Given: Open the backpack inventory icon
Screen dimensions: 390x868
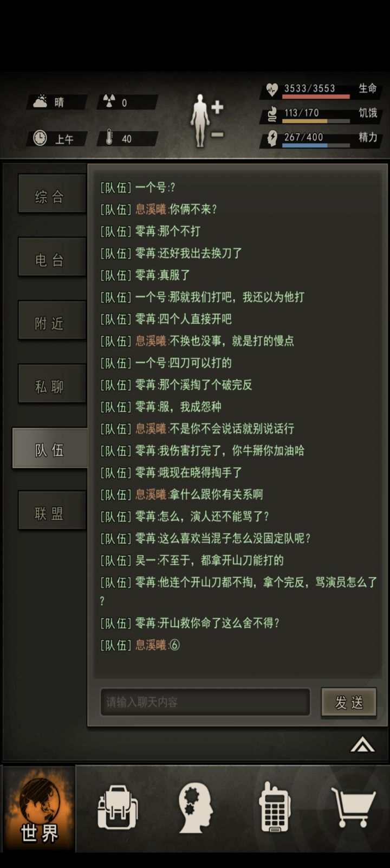Looking at the screenshot, I should click(118, 807).
